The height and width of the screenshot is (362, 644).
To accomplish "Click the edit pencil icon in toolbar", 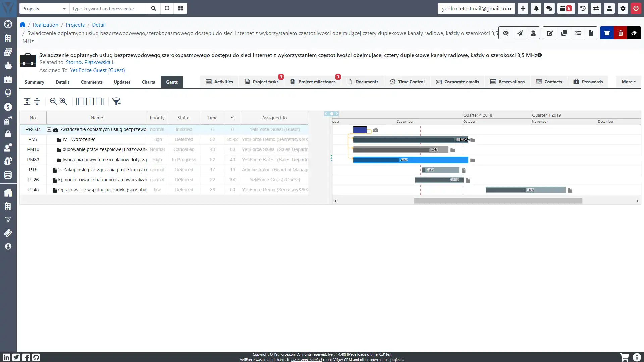I will [x=550, y=33].
